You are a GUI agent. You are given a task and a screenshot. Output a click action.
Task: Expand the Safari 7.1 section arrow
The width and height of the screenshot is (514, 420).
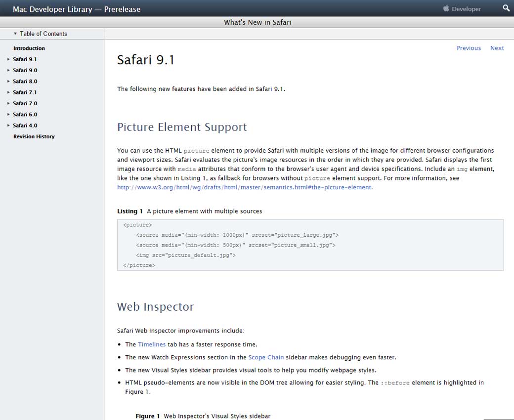coord(8,92)
